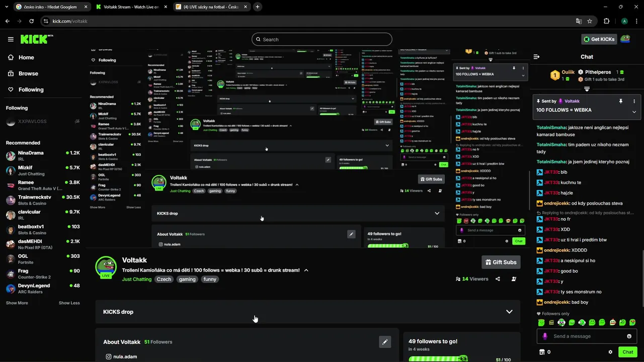Click the purple microphone badge icon
This screenshot has width=644, height=362.
545,336
